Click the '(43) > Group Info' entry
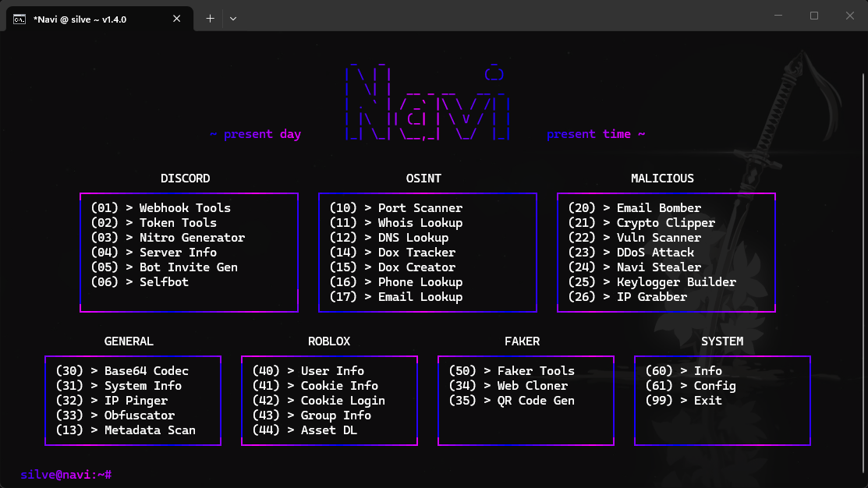The image size is (868, 488). [312, 416]
